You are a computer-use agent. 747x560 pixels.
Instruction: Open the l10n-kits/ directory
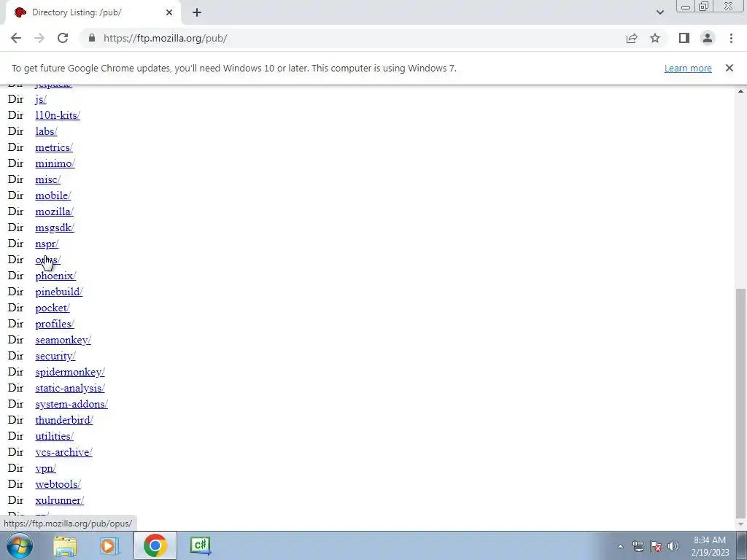[58, 115]
